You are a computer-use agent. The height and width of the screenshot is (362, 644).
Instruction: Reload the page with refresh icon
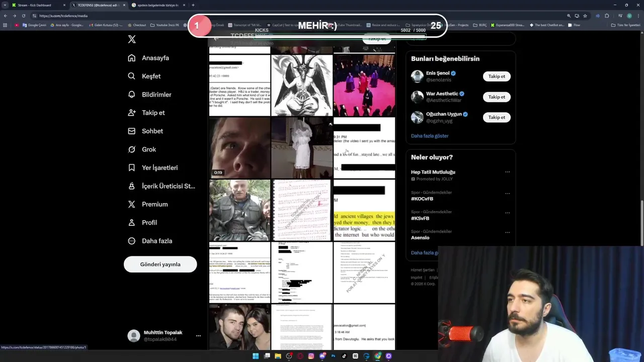(23, 16)
